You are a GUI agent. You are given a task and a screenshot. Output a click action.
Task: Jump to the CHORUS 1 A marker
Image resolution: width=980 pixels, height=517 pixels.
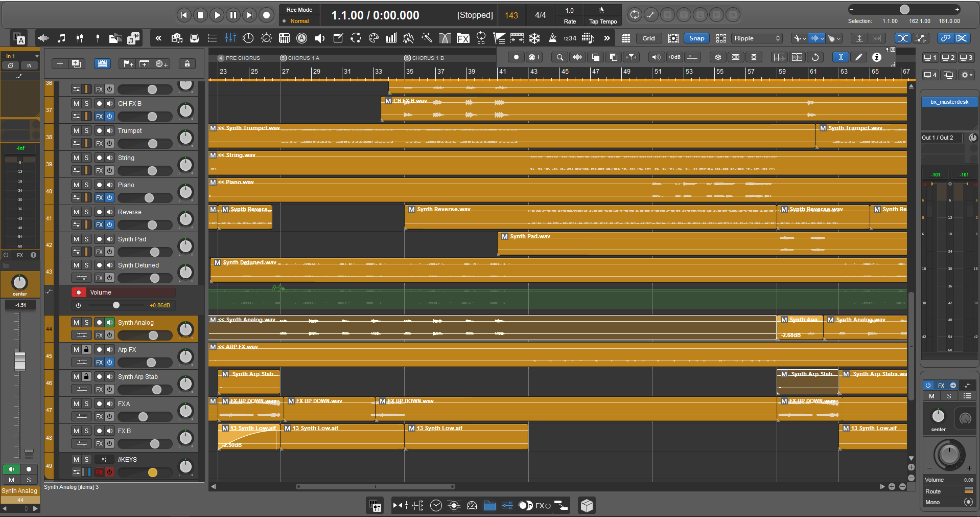point(300,58)
